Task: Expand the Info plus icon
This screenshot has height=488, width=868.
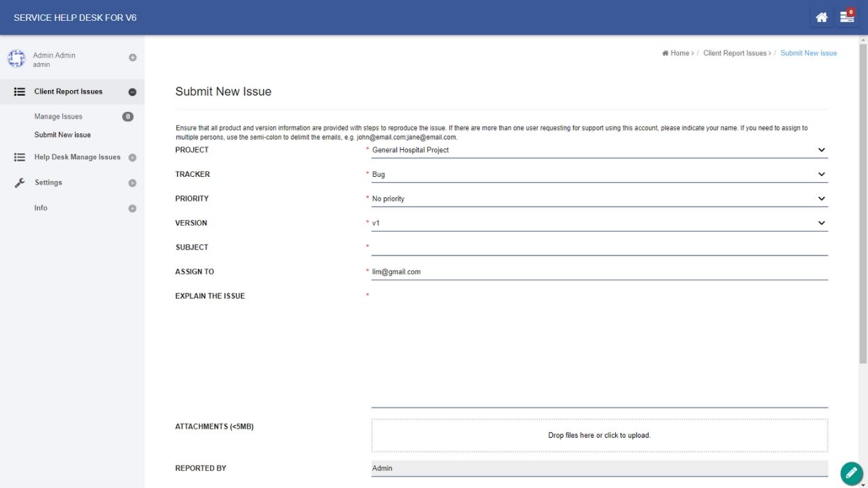Action: pos(132,209)
